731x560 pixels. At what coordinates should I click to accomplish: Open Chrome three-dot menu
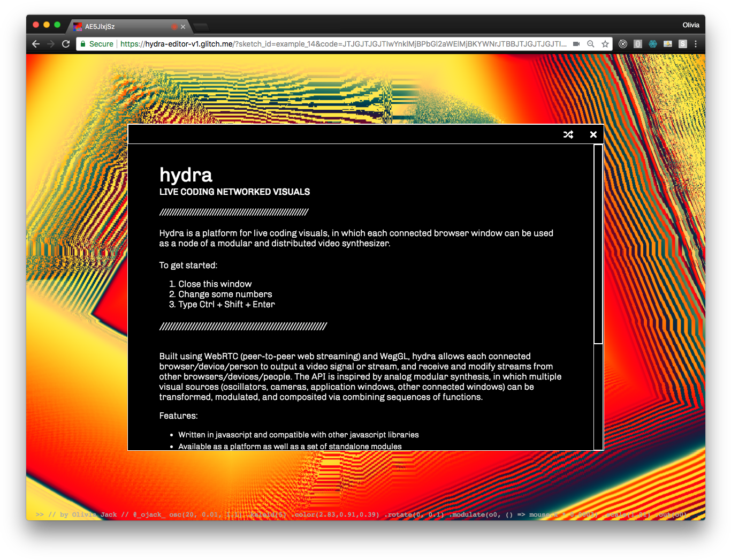coord(696,44)
